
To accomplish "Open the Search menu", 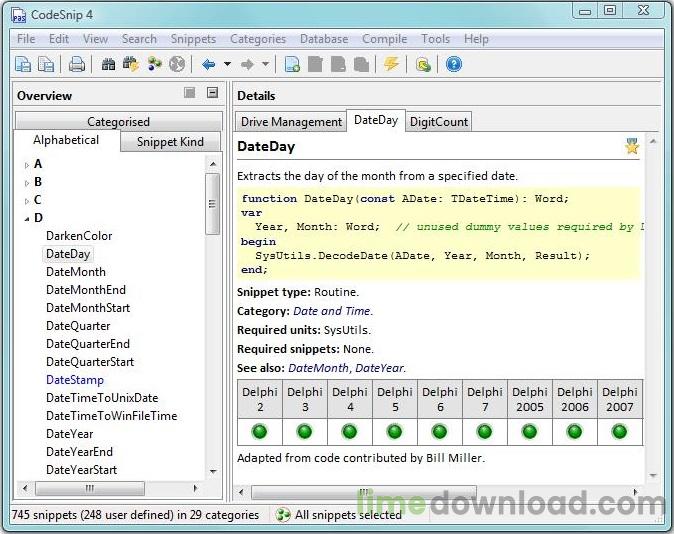I will point(139,39).
